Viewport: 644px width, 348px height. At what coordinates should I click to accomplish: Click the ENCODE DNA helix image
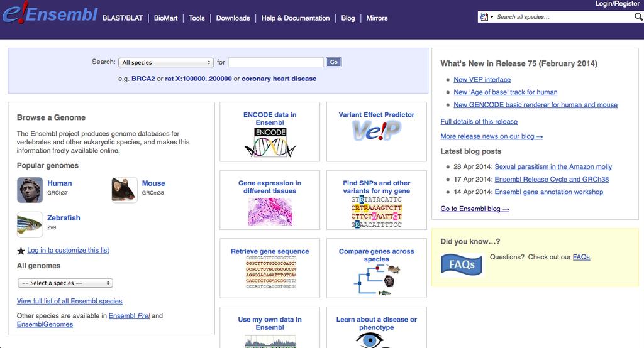point(270,143)
